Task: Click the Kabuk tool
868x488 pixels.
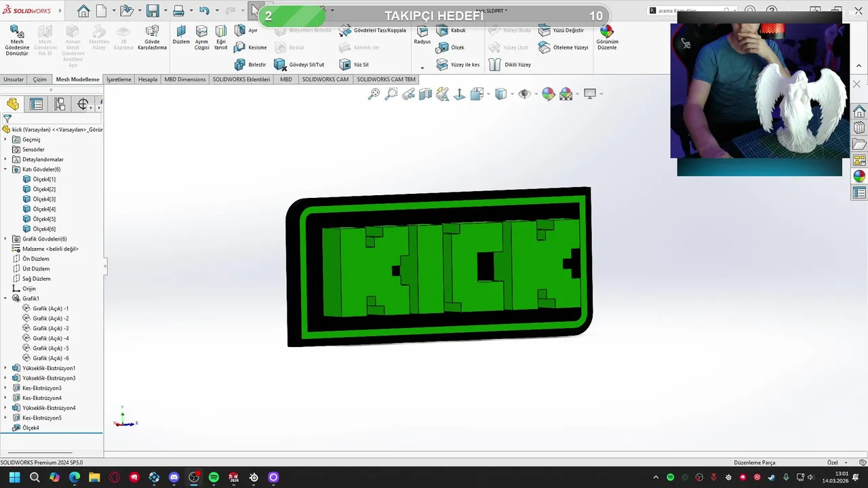Action: tap(451, 30)
